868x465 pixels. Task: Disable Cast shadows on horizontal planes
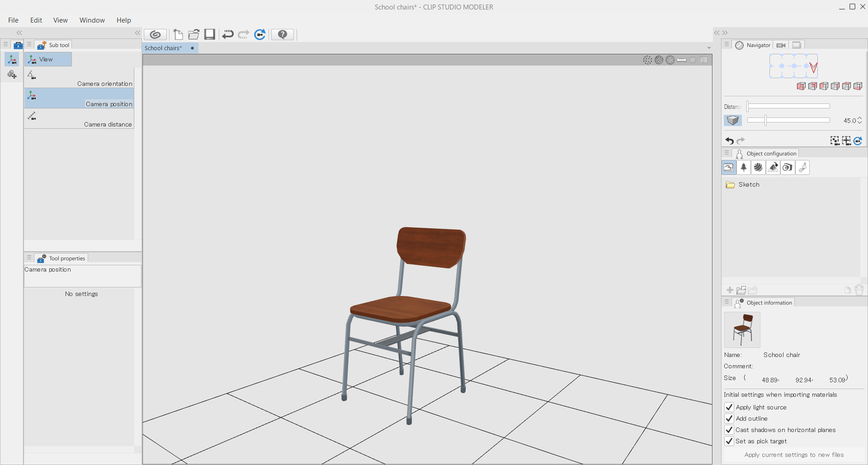click(729, 430)
